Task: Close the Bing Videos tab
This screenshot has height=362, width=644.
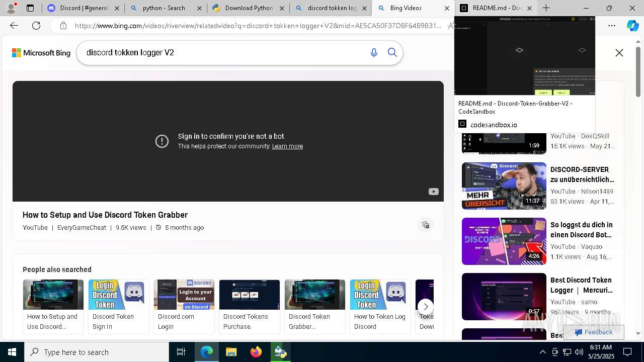Action: point(447,8)
